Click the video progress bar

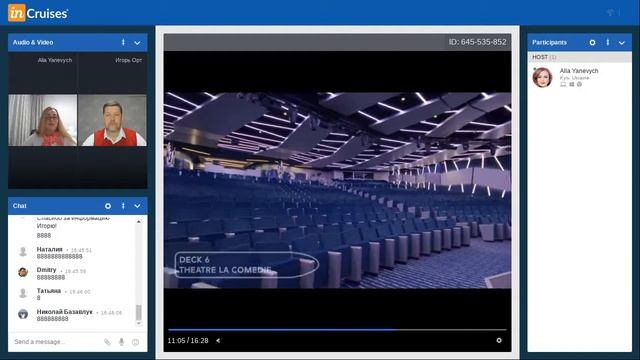pos(337,329)
